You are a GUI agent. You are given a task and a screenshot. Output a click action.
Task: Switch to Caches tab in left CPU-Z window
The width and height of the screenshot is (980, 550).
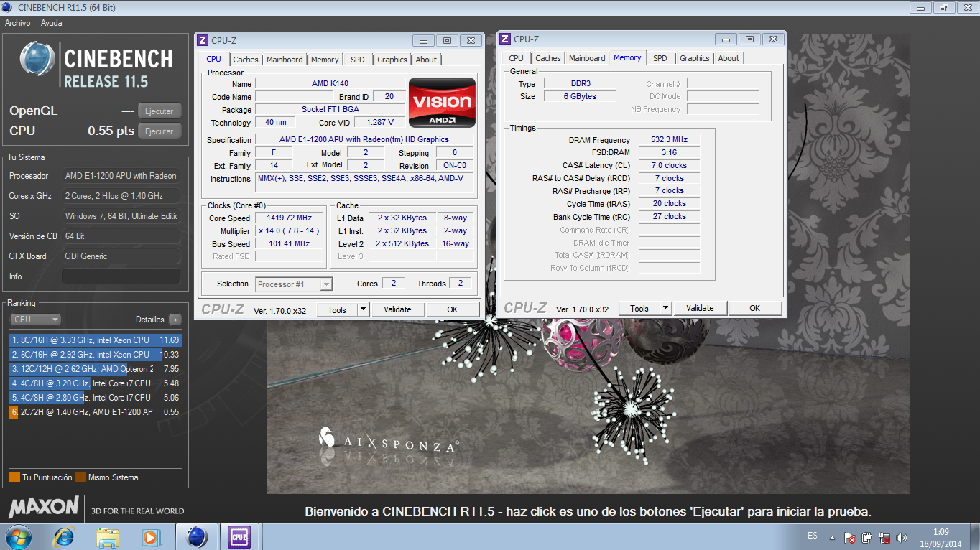point(246,60)
